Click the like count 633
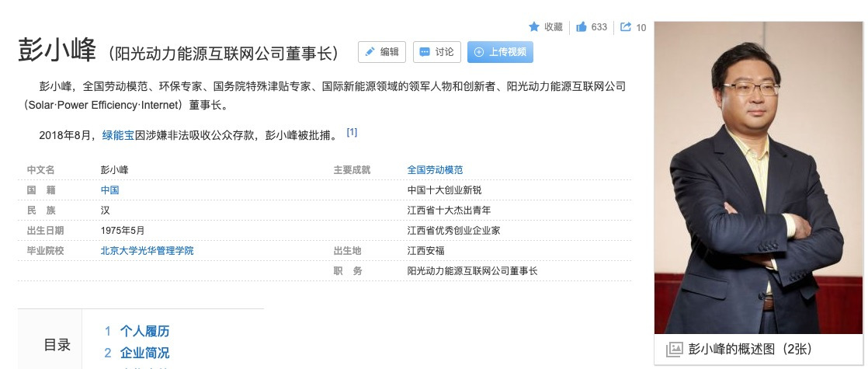 (x=599, y=26)
